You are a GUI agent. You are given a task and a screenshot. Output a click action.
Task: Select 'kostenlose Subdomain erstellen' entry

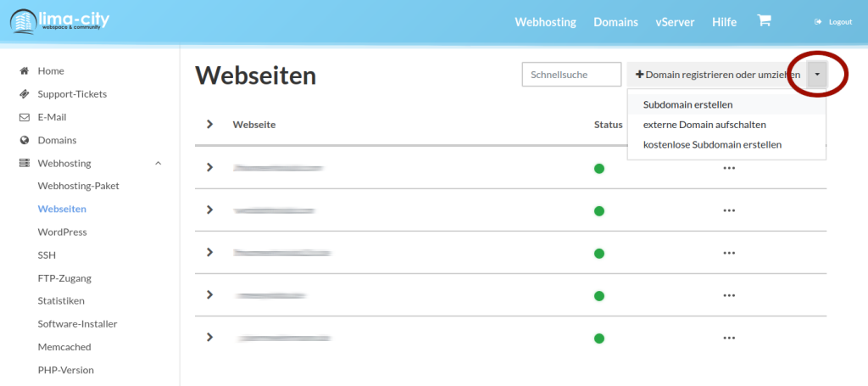coord(712,145)
